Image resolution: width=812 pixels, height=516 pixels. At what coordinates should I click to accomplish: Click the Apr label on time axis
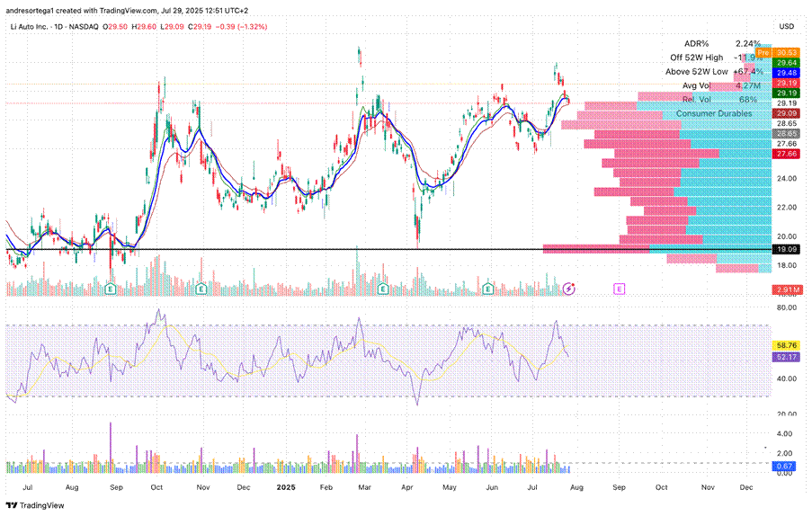coord(407,487)
